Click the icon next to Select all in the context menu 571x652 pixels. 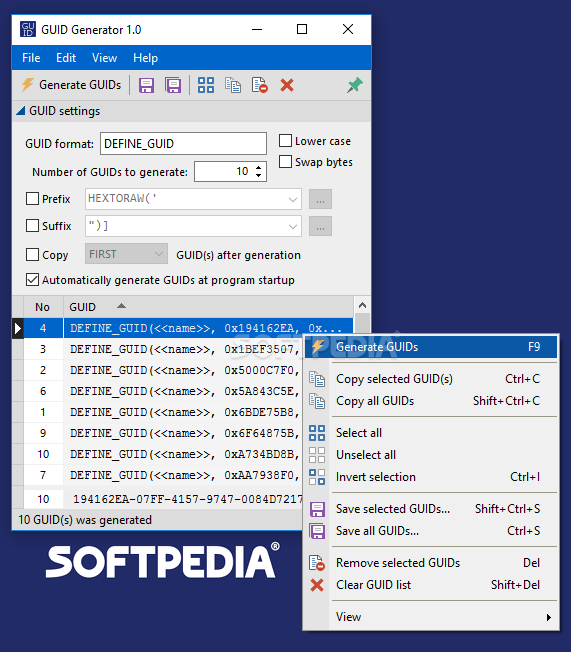tap(317, 433)
